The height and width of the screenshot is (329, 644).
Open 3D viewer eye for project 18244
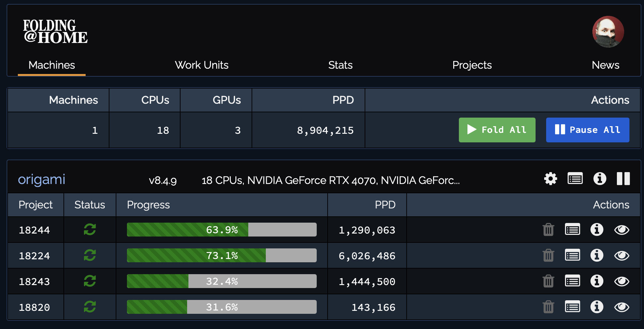click(x=622, y=230)
